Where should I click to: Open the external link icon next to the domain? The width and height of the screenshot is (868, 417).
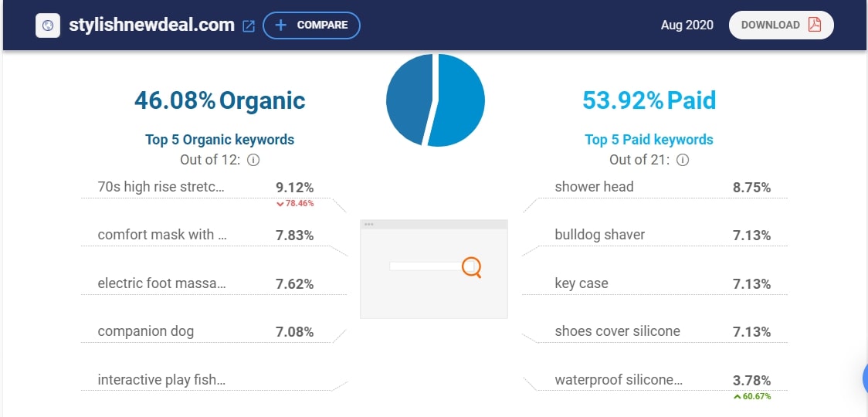(x=249, y=25)
